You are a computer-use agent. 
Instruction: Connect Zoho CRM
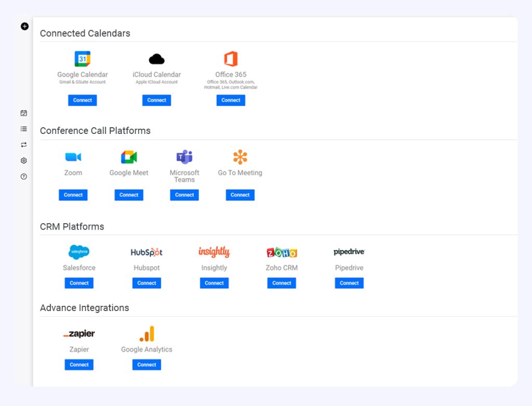point(282,283)
